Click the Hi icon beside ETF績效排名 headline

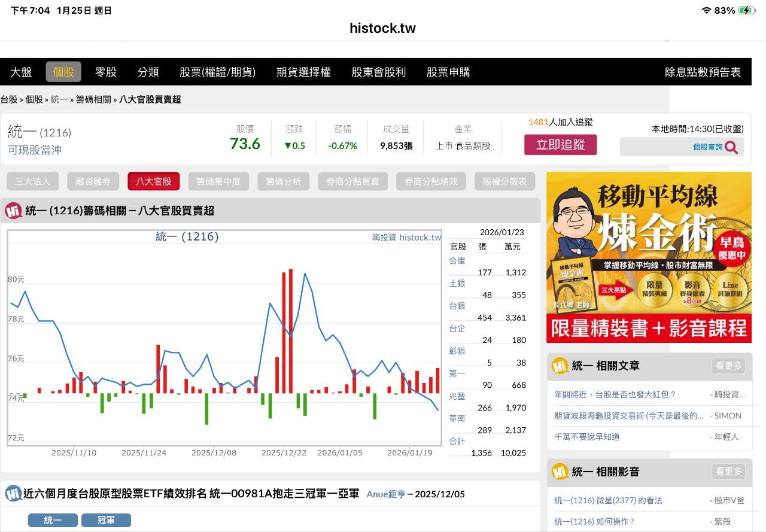click(12, 494)
